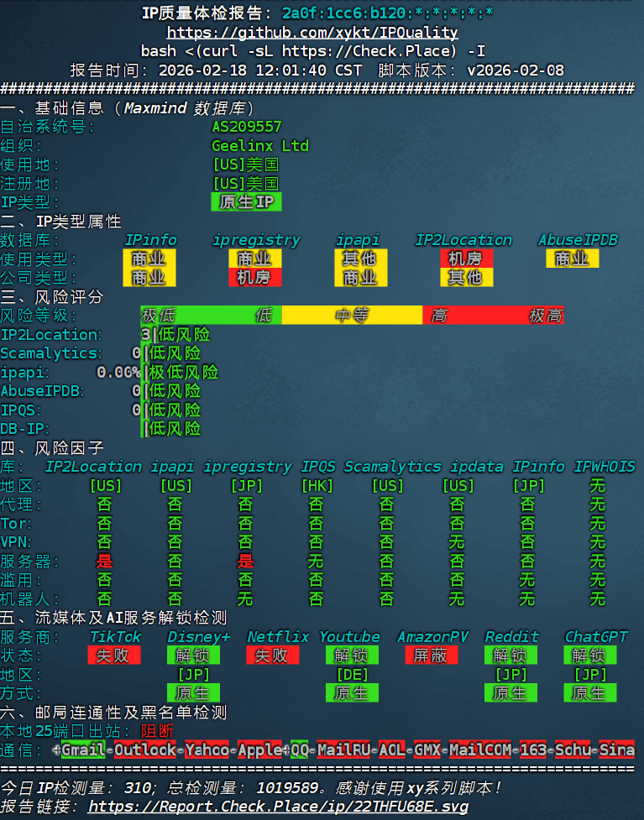644x820 pixels.
Task: Select the AS209557 autonomous system number
Action: point(247,127)
